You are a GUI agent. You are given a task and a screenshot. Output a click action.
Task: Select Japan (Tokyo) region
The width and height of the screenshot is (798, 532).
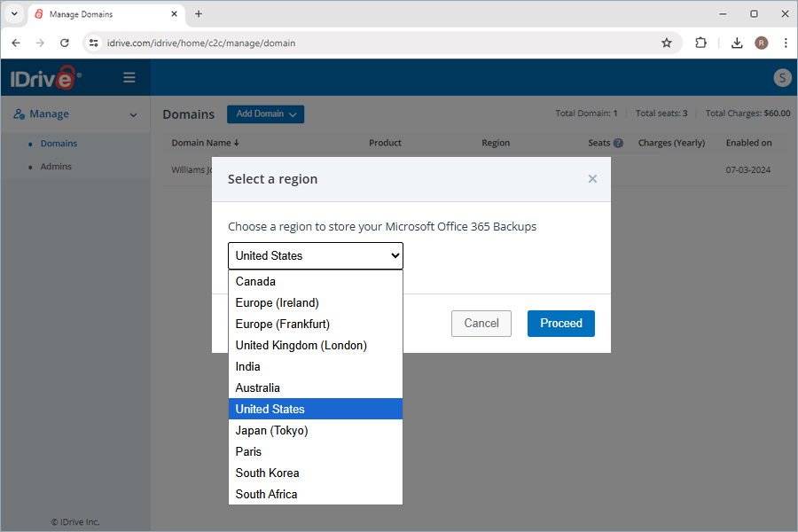point(316,431)
